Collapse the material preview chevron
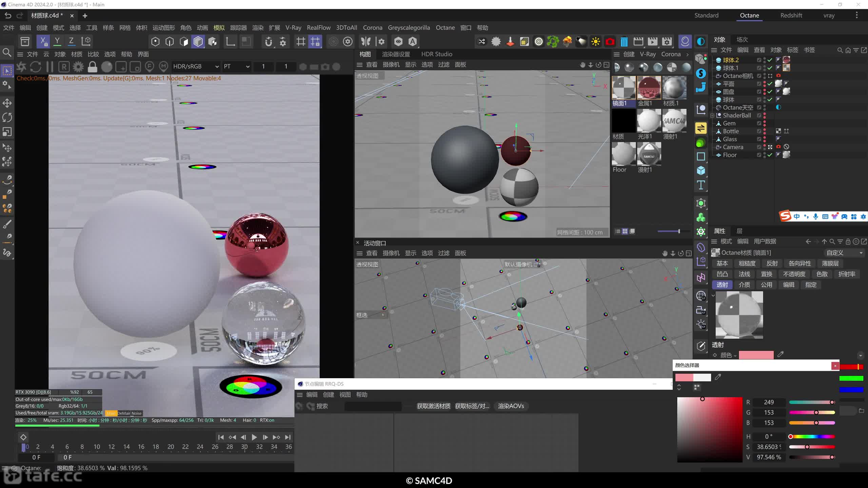Image resolution: width=868 pixels, height=488 pixels. pos(713,295)
